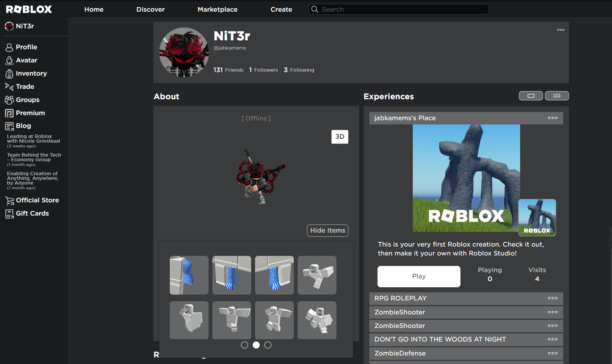Open the Discover nav tab
This screenshot has width=612, height=364.
click(150, 9)
